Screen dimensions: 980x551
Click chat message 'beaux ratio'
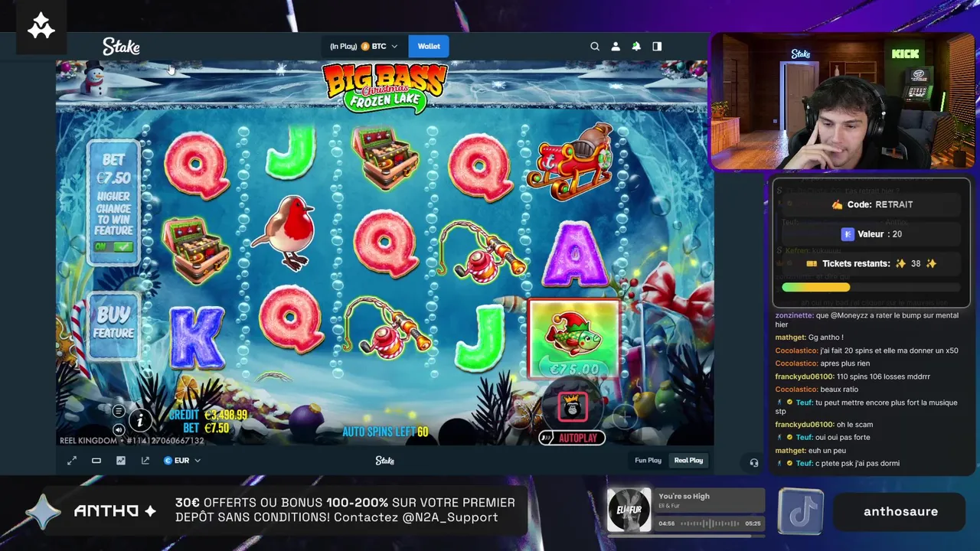(839, 390)
